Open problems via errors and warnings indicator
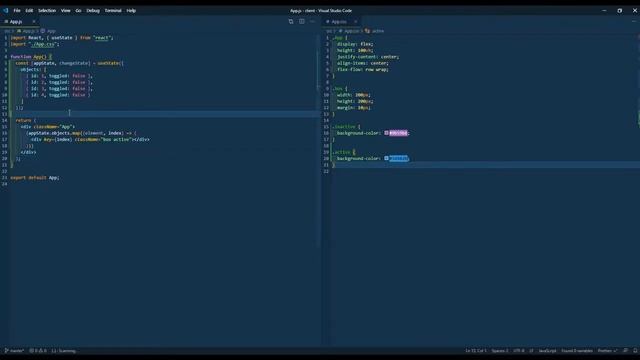The width and height of the screenshot is (640, 360). (x=38, y=351)
